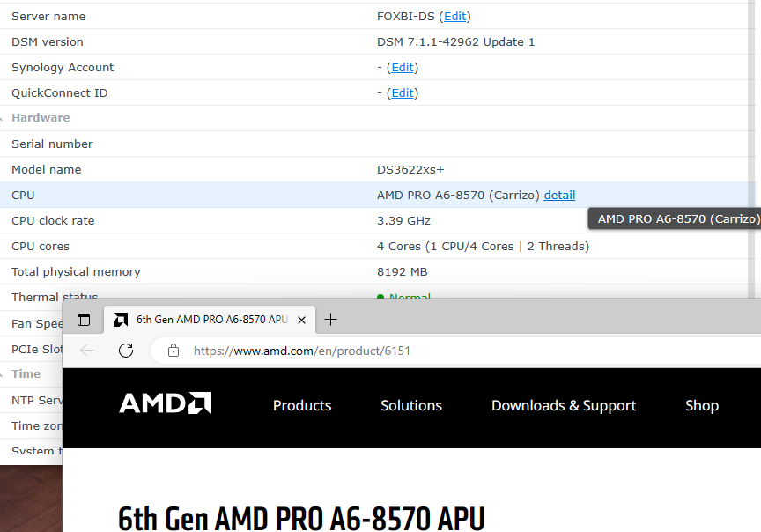Click the AMD favicon on the tab
761x532 pixels.
tap(120, 320)
